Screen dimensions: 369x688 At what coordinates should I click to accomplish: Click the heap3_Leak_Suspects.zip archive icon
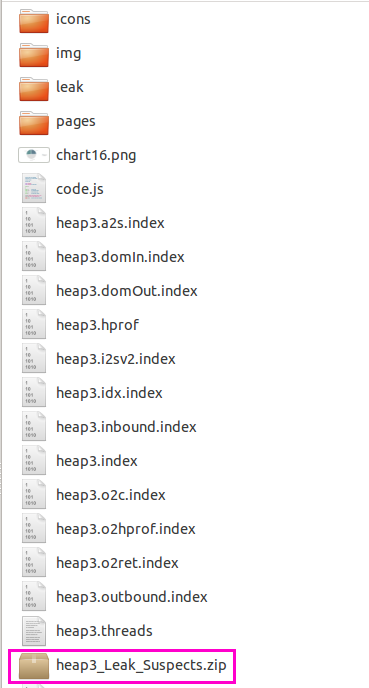point(34,665)
